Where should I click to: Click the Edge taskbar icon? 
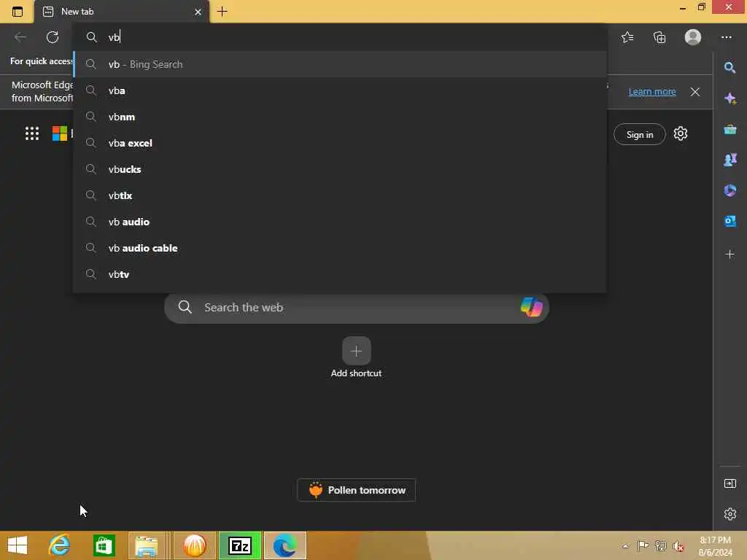point(285,545)
